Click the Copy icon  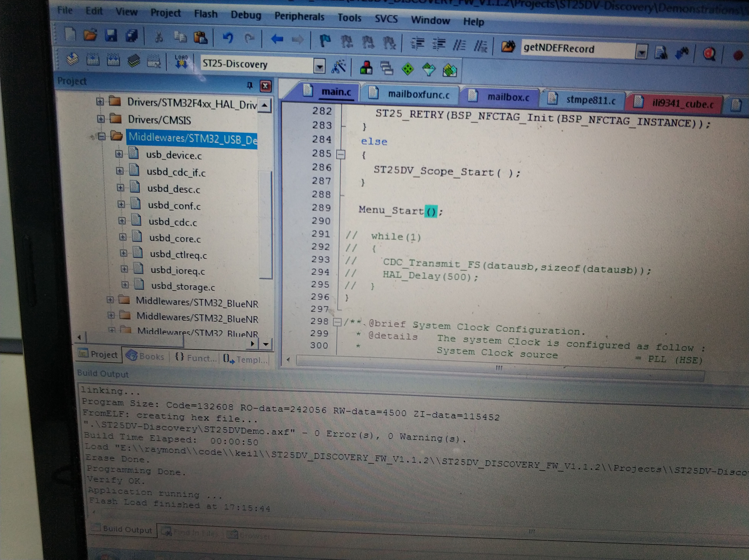[x=180, y=37]
